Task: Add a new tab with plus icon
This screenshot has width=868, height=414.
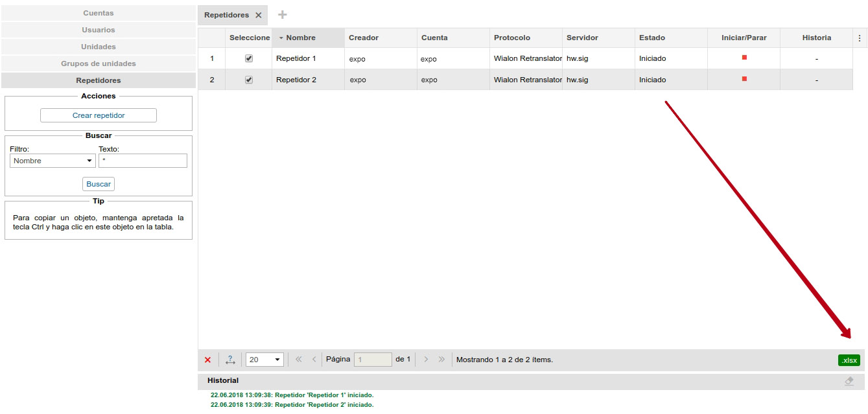Action: click(x=282, y=15)
